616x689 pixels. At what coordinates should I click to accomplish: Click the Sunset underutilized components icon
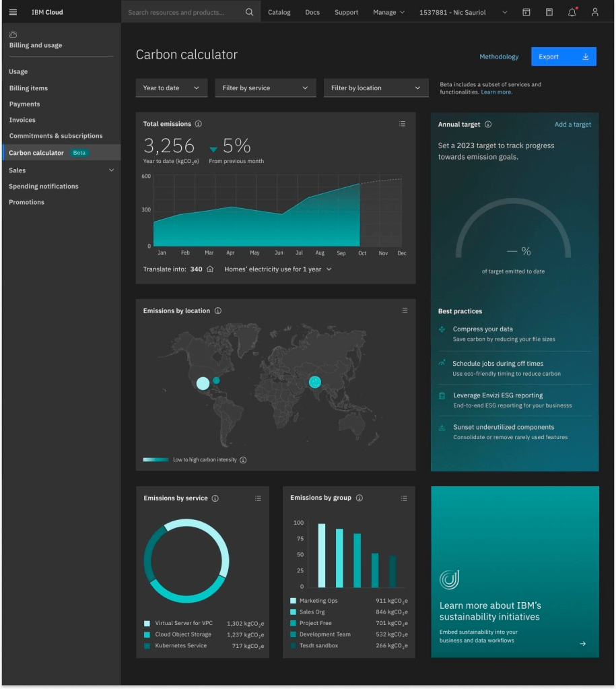point(442,428)
